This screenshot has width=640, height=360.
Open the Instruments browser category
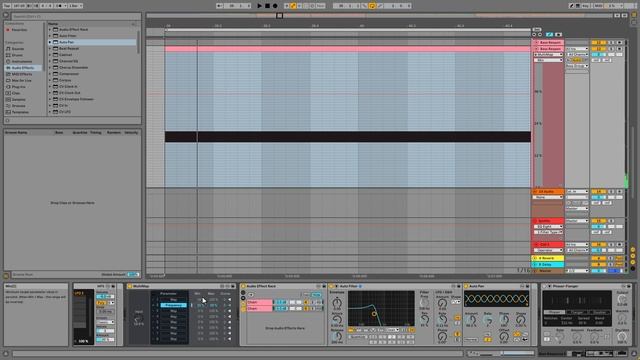21,62
